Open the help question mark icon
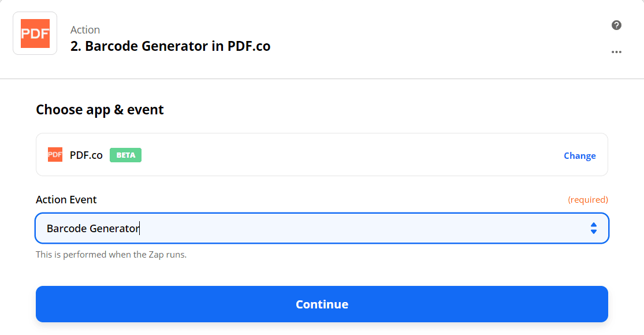644x335 pixels. (616, 25)
